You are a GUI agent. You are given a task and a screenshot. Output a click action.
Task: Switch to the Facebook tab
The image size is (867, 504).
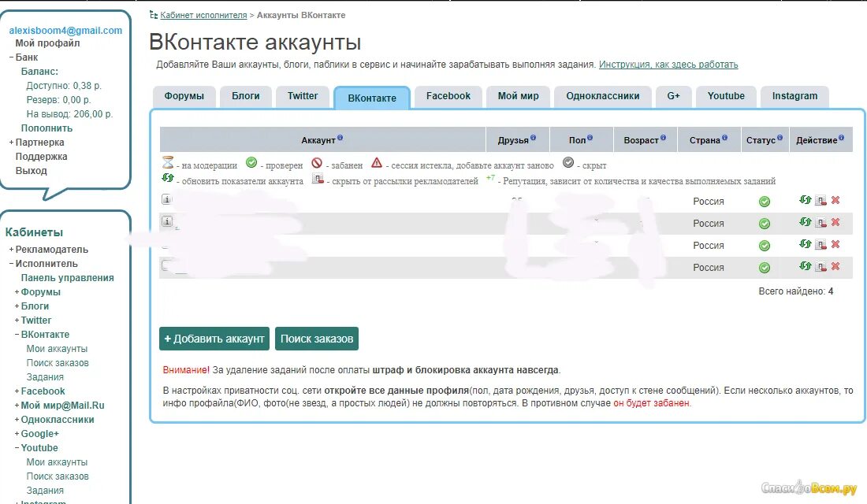pos(448,96)
